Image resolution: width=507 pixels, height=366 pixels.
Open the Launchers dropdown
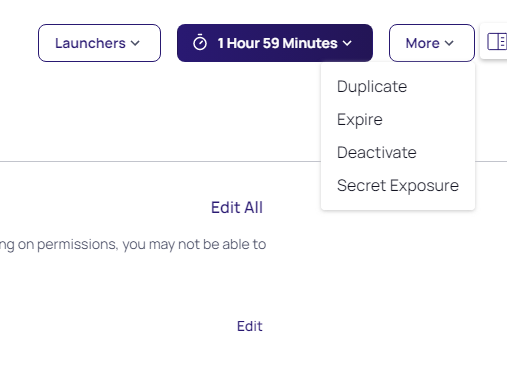click(x=99, y=43)
